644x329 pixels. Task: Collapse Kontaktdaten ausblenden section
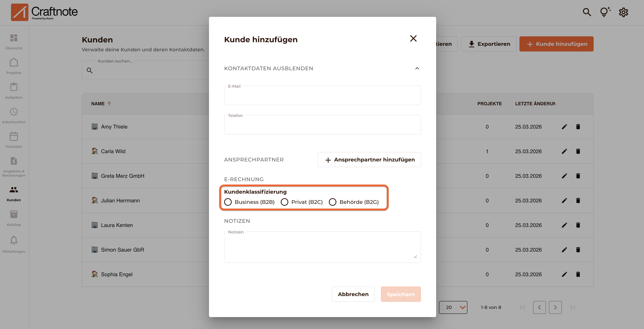pos(417,68)
